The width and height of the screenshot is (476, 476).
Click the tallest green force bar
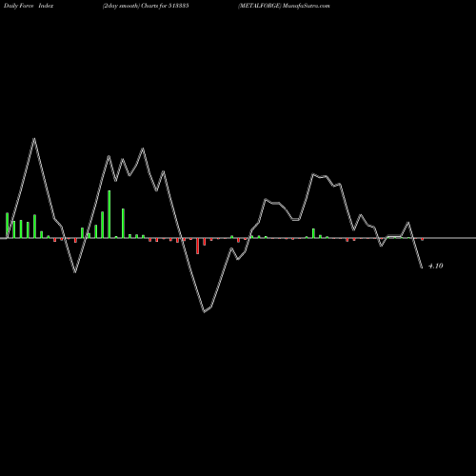click(x=109, y=214)
